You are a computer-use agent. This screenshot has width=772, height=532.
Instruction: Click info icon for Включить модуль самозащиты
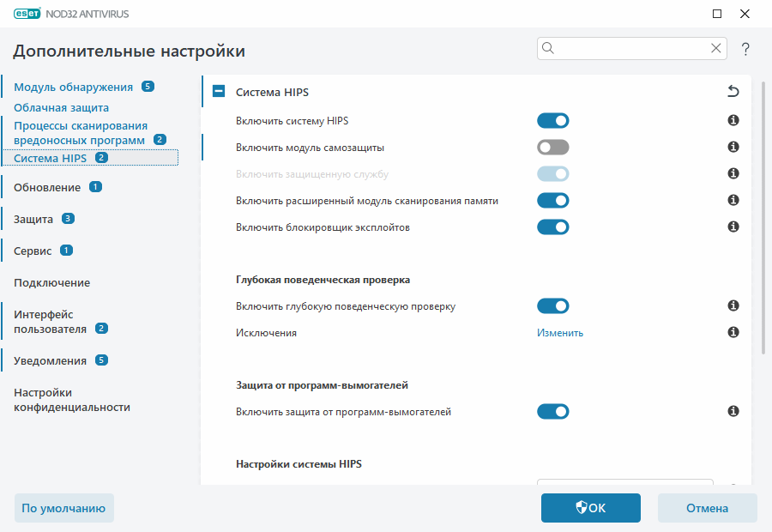click(733, 148)
